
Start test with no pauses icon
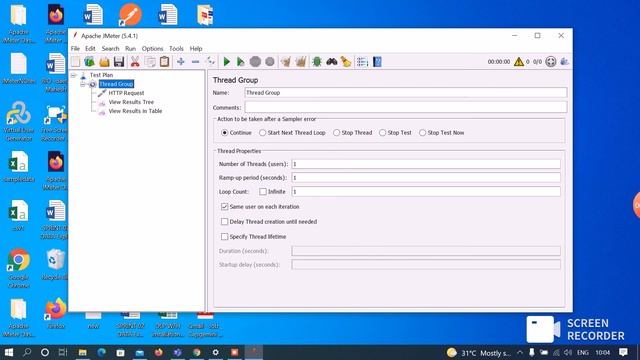[241, 62]
